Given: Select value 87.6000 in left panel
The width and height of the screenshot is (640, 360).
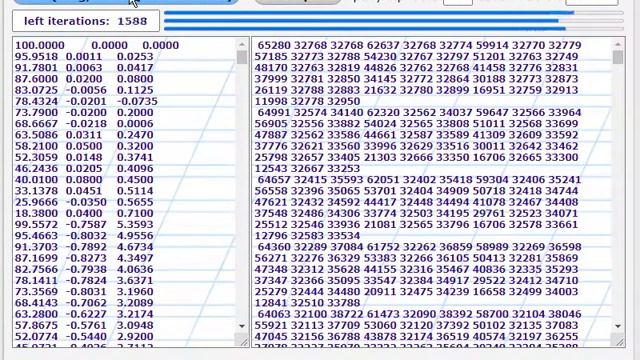Looking at the screenshot, I should [x=36, y=79].
